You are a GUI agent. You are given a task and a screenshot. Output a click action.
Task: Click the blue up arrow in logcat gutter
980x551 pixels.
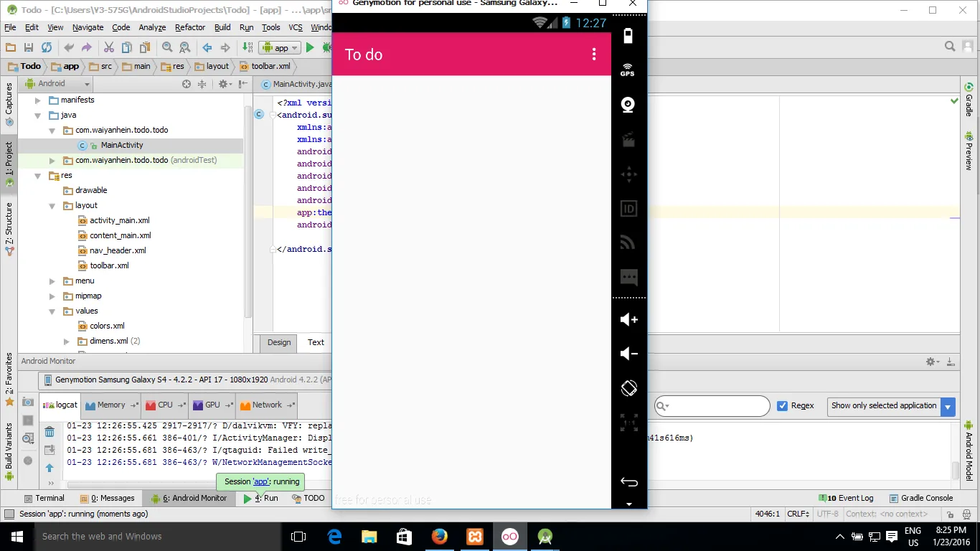pos(50,468)
